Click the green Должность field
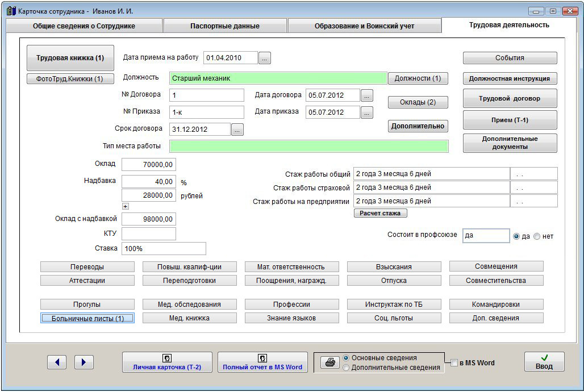Screen dimensions: 584x392 [x=277, y=78]
